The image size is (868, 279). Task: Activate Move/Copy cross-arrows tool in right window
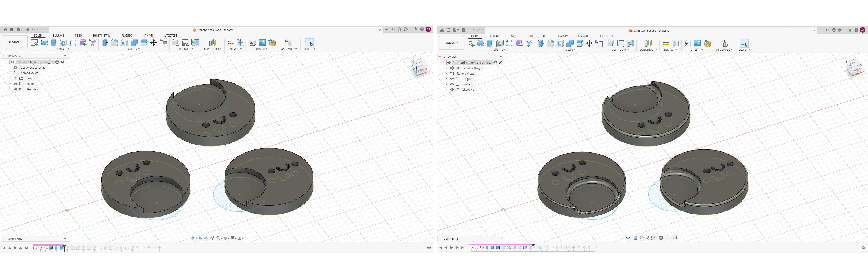point(589,43)
